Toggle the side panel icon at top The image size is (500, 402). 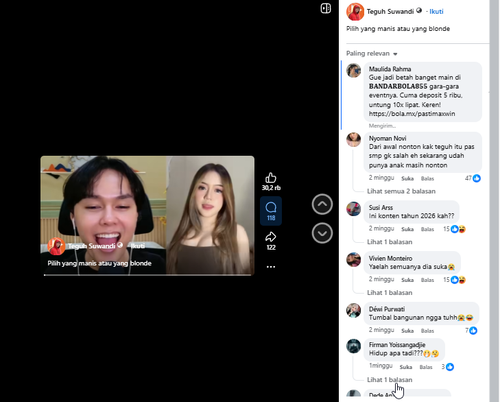(x=326, y=8)
